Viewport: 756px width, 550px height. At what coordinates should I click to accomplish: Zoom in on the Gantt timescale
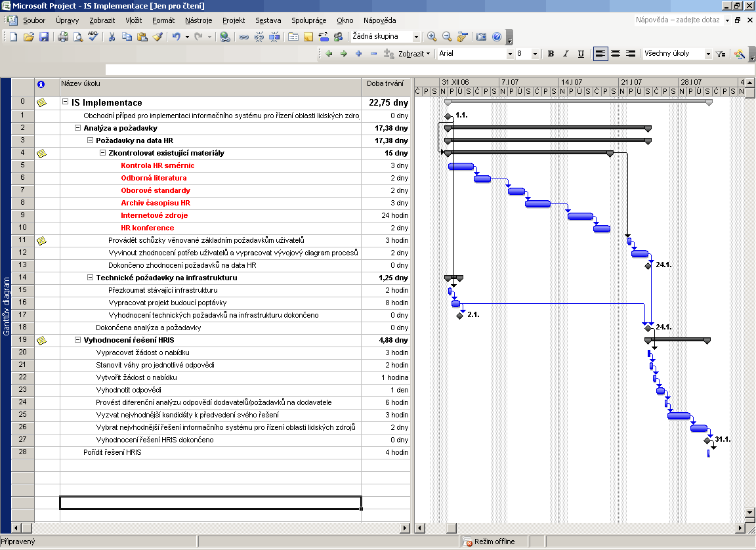pos(432,37)
